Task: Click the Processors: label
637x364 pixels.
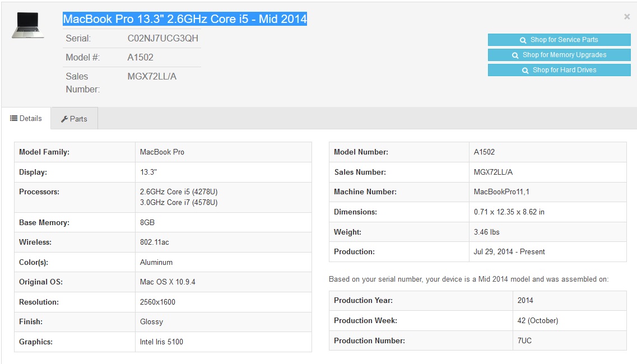Action: (39, 192)
